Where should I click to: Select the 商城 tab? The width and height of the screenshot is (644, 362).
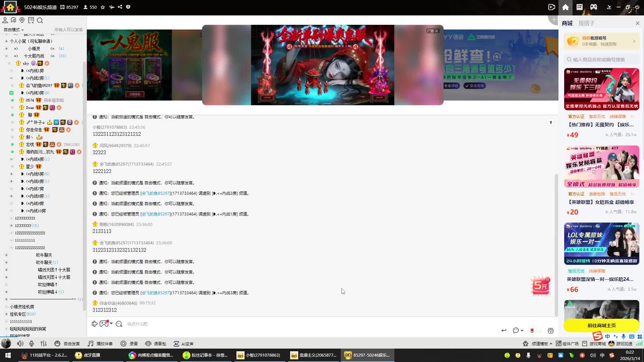pyautogui.click(x=567, y=23)
